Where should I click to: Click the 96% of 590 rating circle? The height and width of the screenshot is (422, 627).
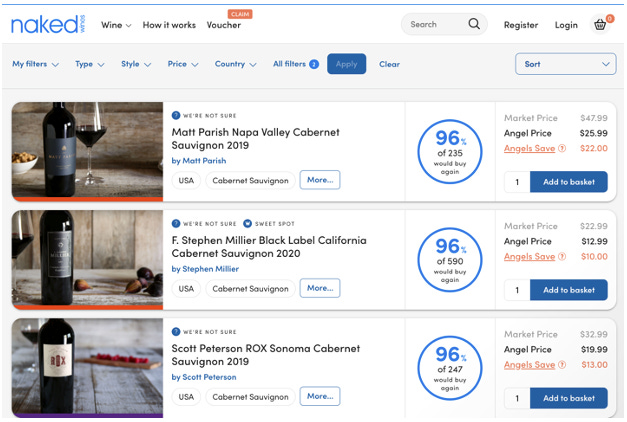tap(450, 260)
